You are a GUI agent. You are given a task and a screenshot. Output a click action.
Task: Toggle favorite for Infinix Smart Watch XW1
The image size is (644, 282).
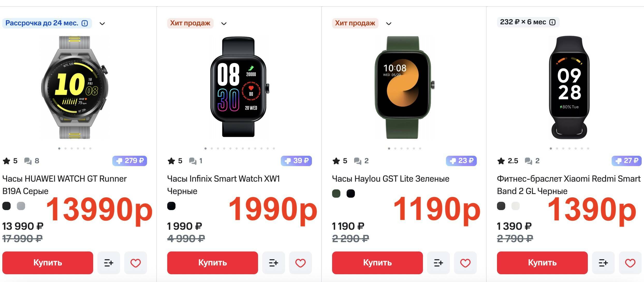300,263
